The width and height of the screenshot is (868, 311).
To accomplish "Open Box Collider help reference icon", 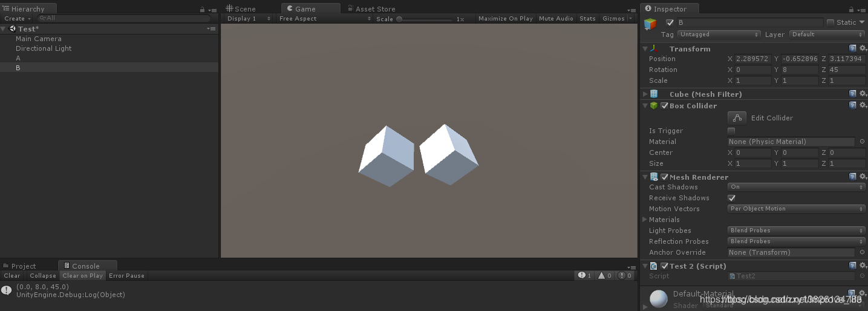I will [853, 105].
